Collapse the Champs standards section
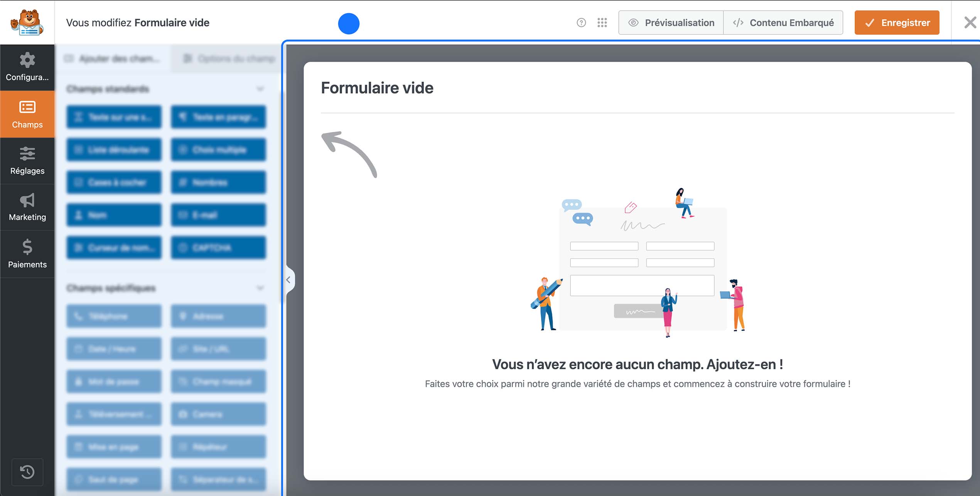 260,88
